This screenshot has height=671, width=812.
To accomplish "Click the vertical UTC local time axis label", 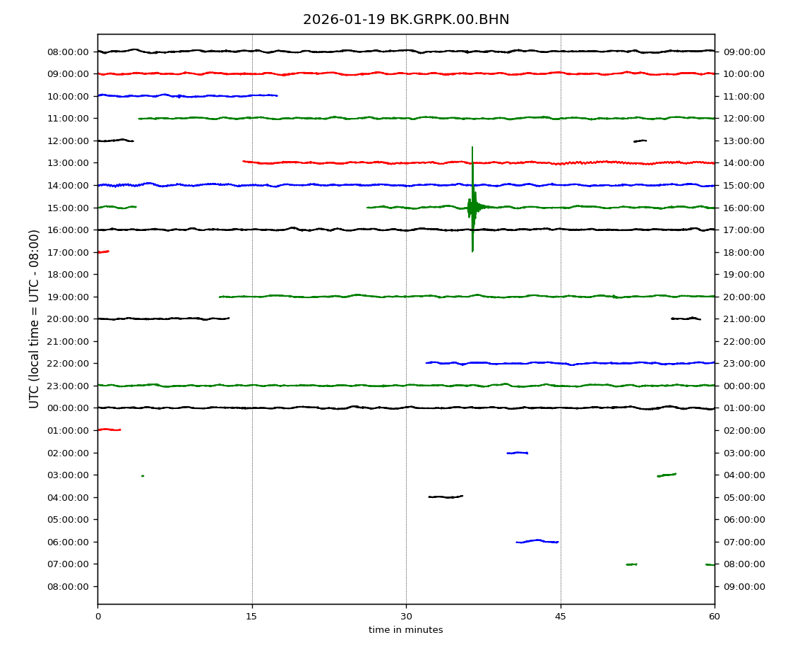I will point(35,319).
